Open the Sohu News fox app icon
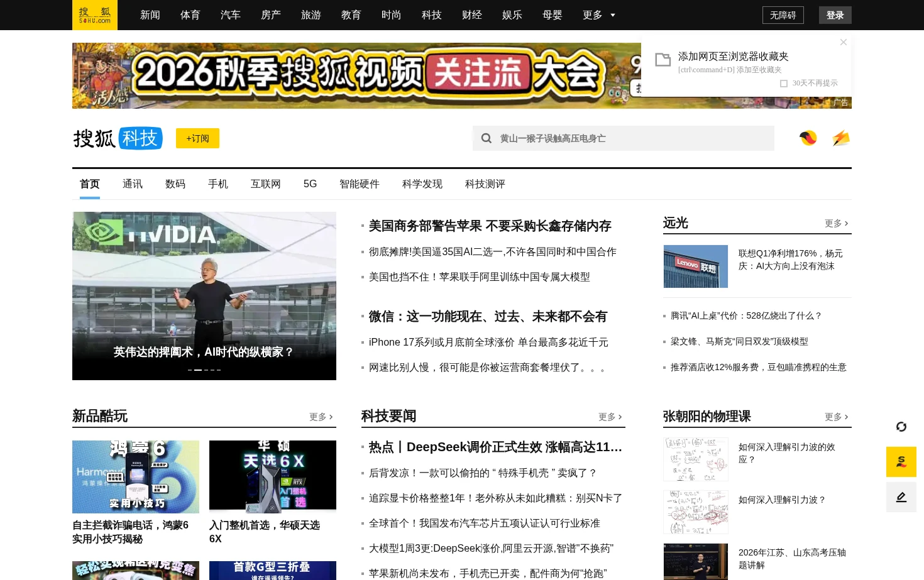This screenshot has height=580, width=924. click(x=808, y=138)
